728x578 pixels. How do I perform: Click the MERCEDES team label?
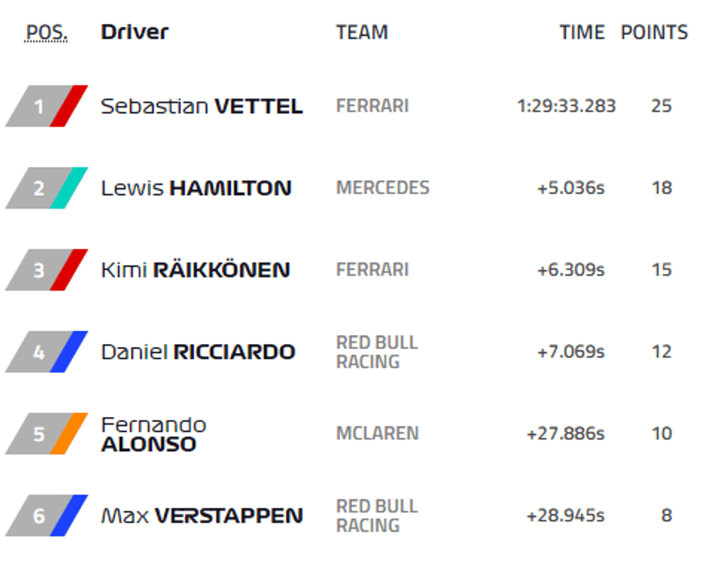click(383, 188)
